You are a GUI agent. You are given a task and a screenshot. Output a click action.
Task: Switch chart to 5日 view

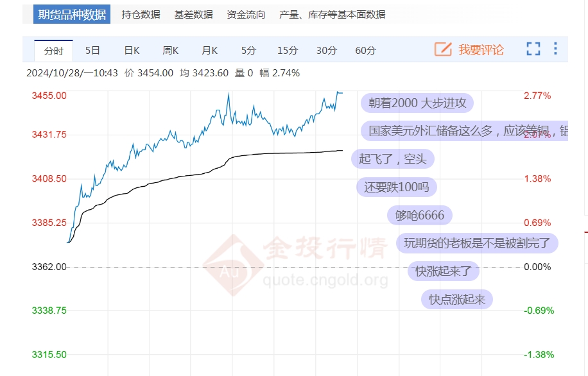92,50
